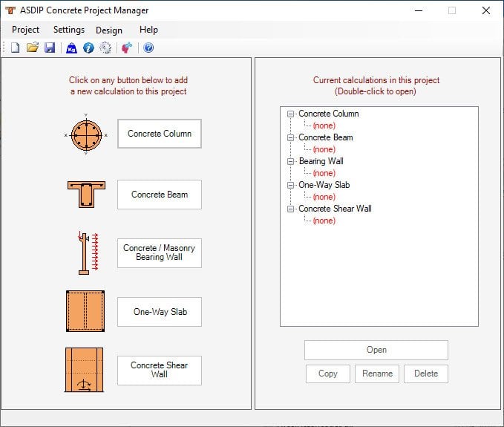Click the ASDIP app icon in title bar

10,10
